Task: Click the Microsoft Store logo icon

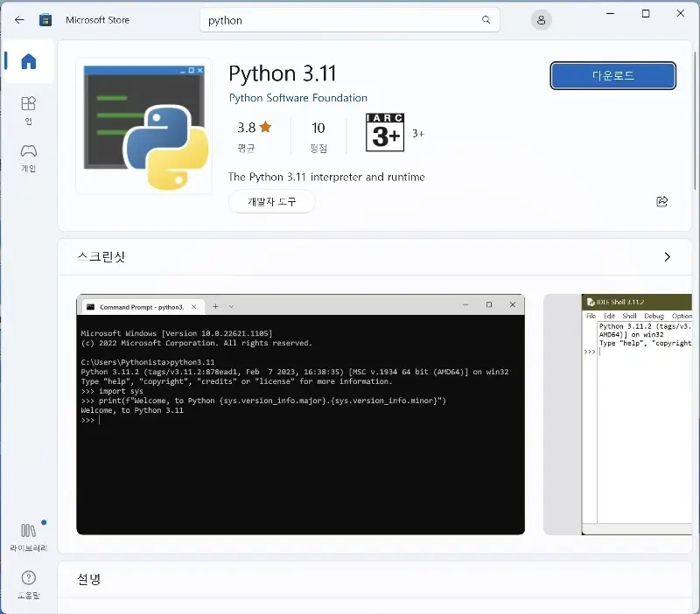Action: click(x=45, y=19)
